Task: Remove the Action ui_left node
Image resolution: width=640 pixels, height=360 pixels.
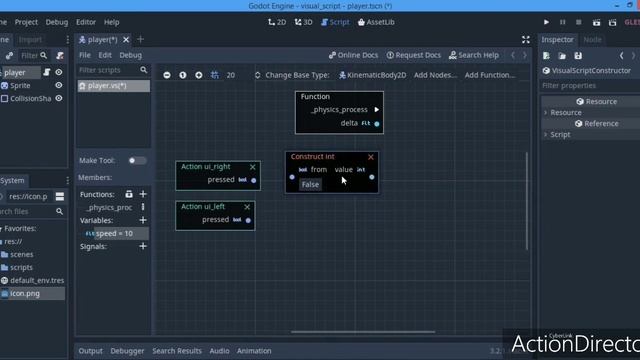Action: click(247, 207)
